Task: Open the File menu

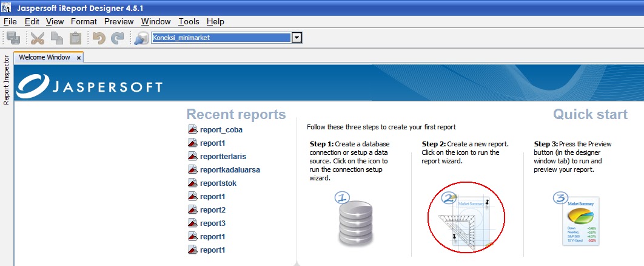Action: 10,22
